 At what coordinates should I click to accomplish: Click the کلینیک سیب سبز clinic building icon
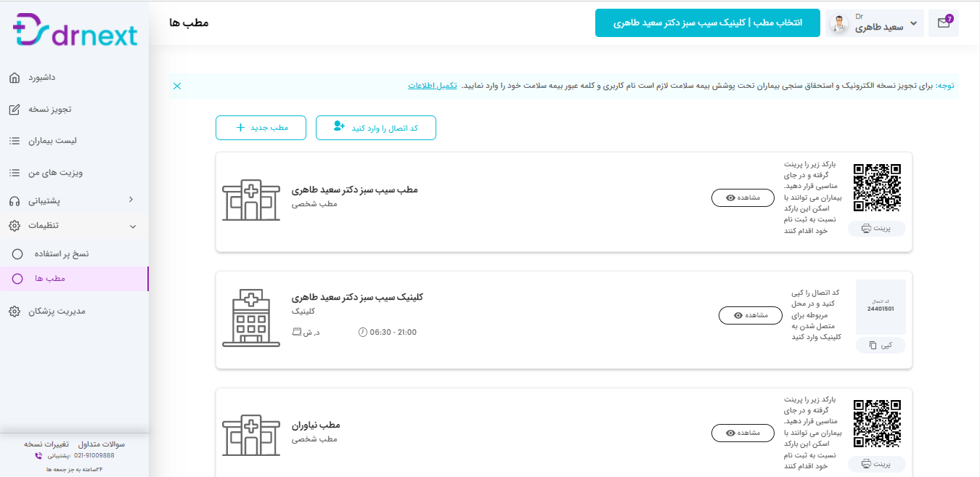(x=251, y=317)
